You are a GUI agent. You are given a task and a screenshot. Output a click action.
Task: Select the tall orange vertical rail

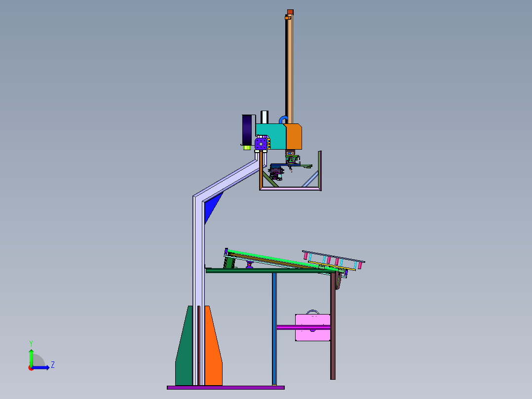(290, 70)
